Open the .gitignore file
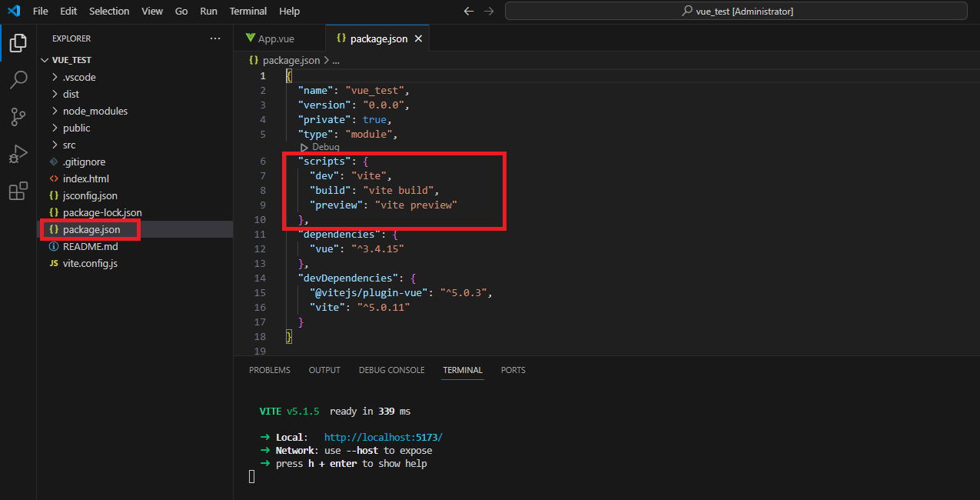The height and width of the screenshot is (500, 980). click(135, 162)
